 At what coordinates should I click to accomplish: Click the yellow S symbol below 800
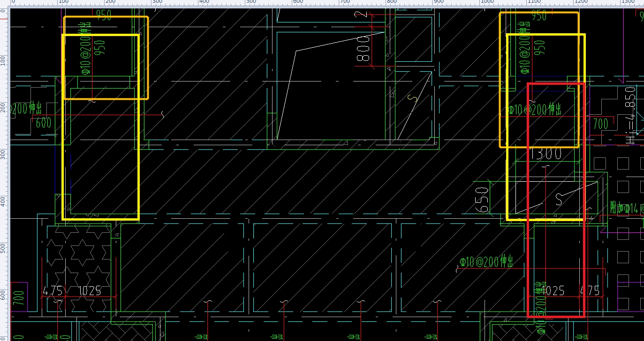click(x=412, y=99)
